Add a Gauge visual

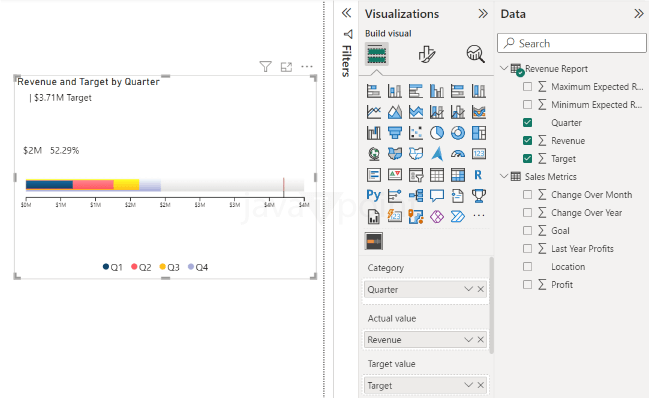click(x=458, y=154)
